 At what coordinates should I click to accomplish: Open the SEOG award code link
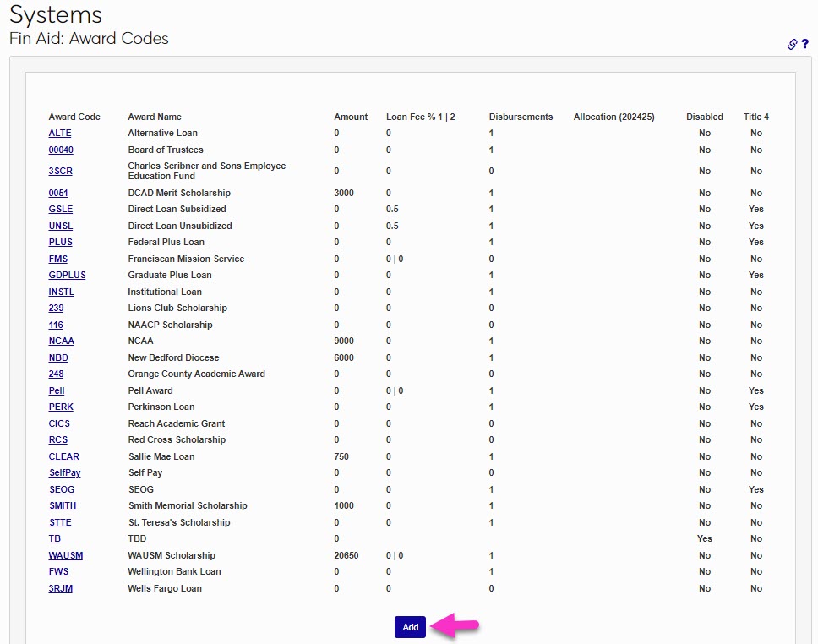[x=61, y=489]
